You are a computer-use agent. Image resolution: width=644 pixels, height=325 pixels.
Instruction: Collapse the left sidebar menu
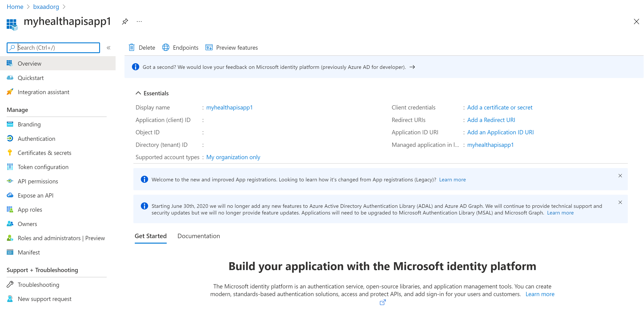(x=109, y=48)
